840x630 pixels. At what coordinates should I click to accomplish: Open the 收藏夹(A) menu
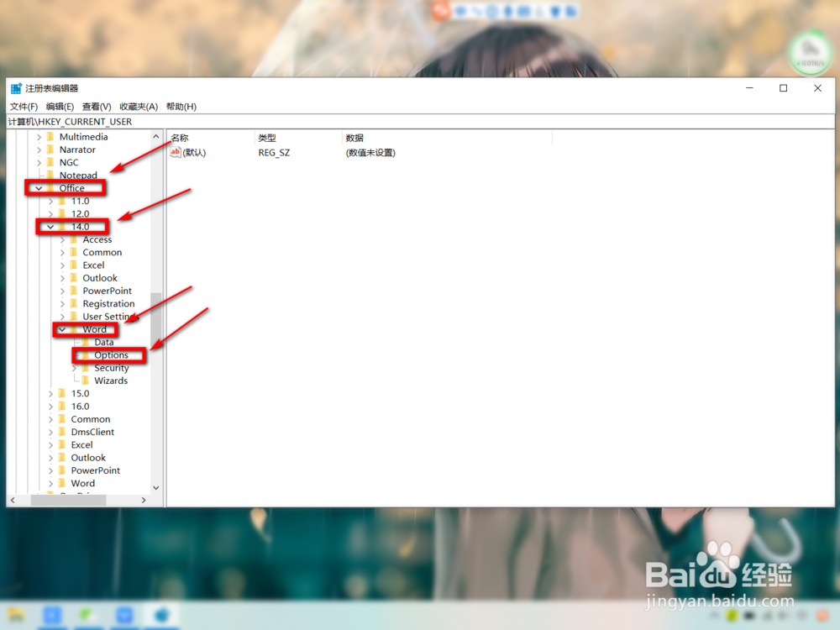[138, 106]
